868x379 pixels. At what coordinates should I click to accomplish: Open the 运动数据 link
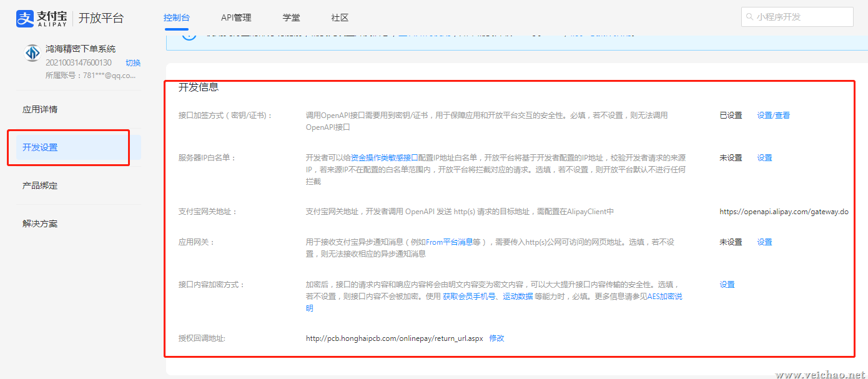(518, 296)
